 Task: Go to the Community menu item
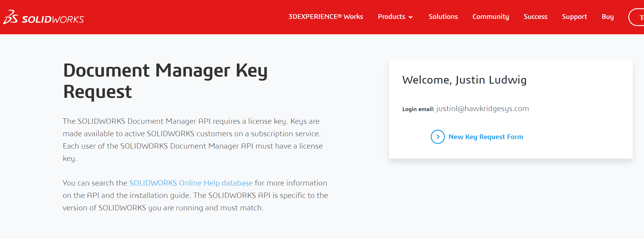point(490,17)
